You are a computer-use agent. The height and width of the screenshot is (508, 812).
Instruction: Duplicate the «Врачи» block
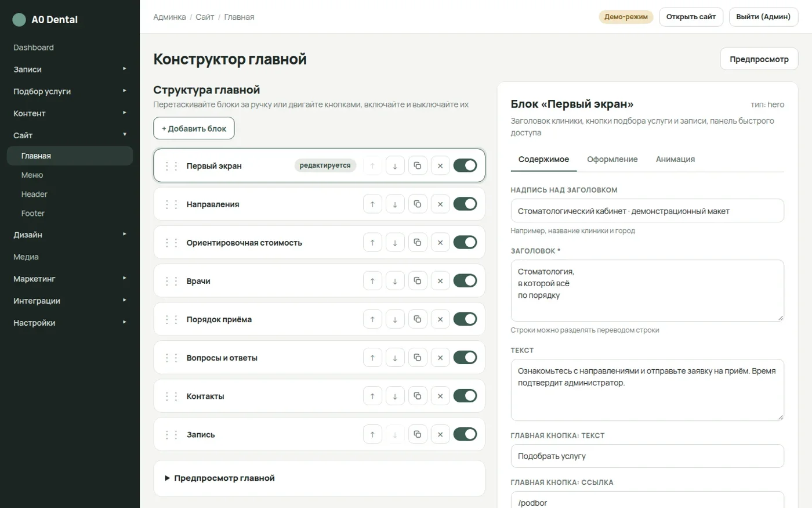tap(418, 281)
